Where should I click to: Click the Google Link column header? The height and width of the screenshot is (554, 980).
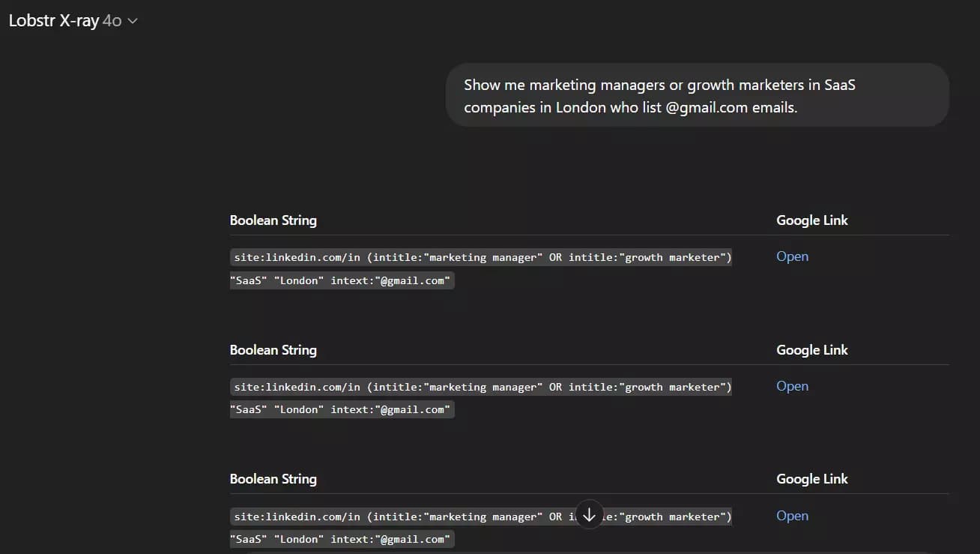812,220
